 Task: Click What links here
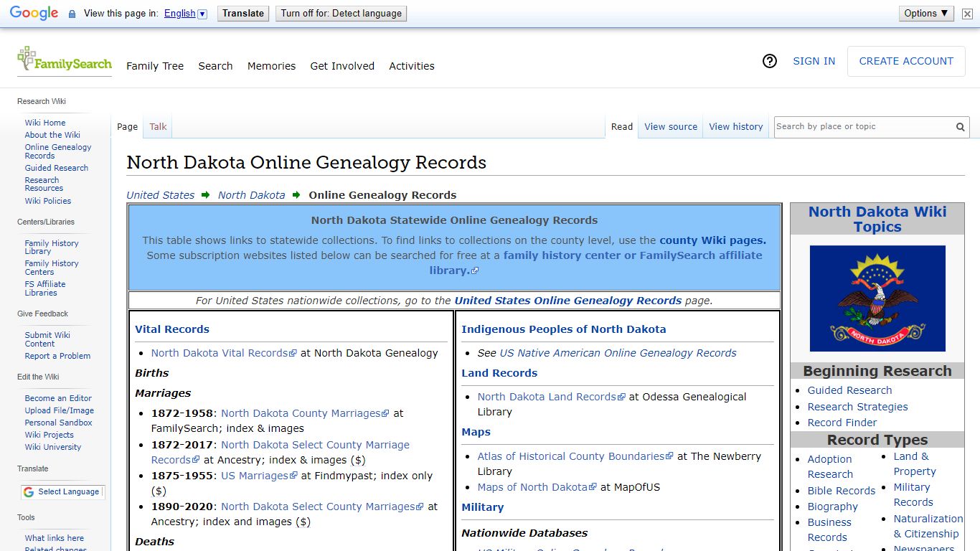coord(55,538)
